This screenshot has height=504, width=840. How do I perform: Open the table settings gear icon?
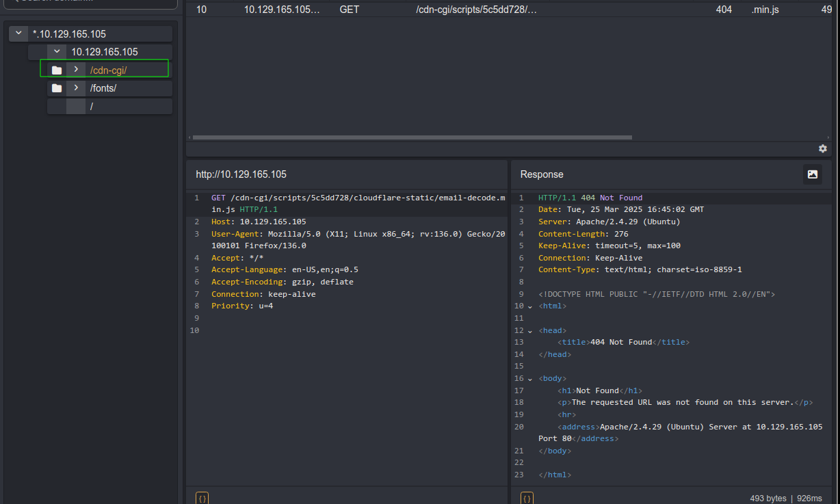coord(823,148)
